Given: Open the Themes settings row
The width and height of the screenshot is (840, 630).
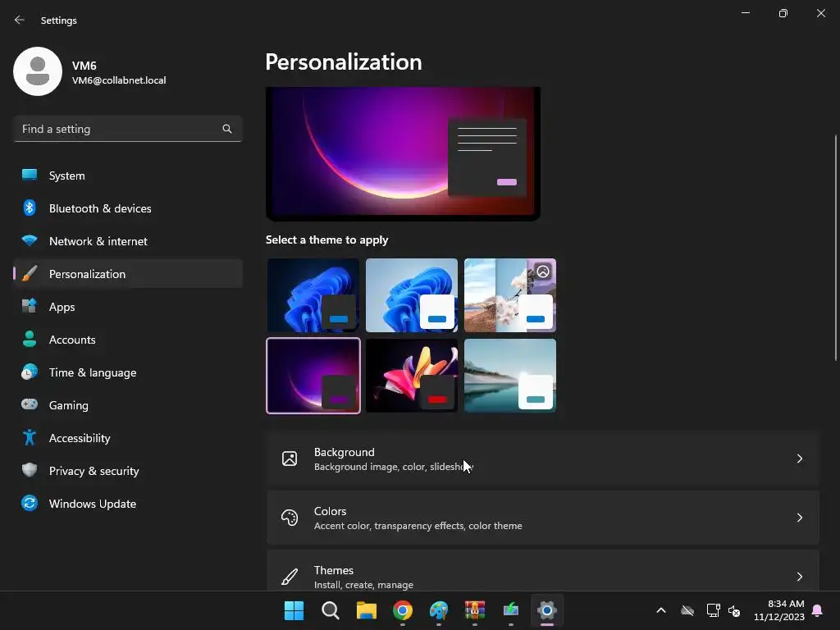Looking at the screenshot, I should coord(543,571).
